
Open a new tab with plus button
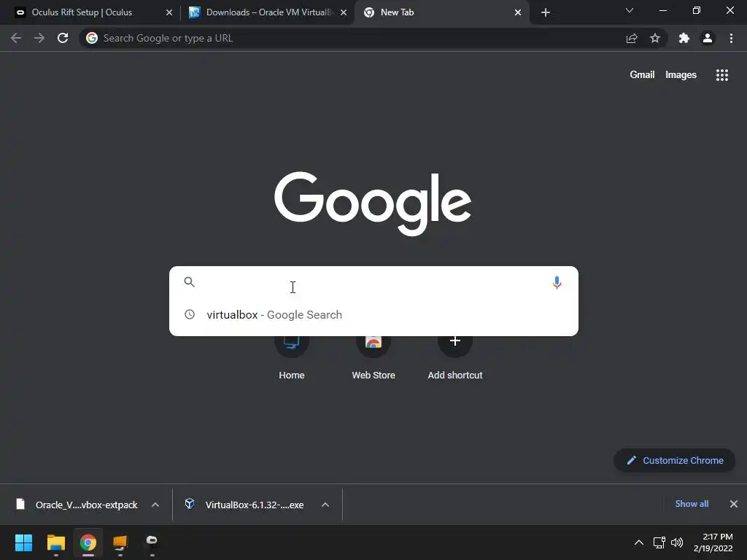pyautogui.click(x=546, y=12)
